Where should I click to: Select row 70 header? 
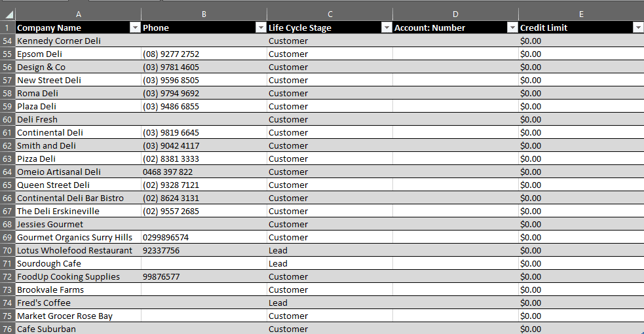(x=7, y=250)
